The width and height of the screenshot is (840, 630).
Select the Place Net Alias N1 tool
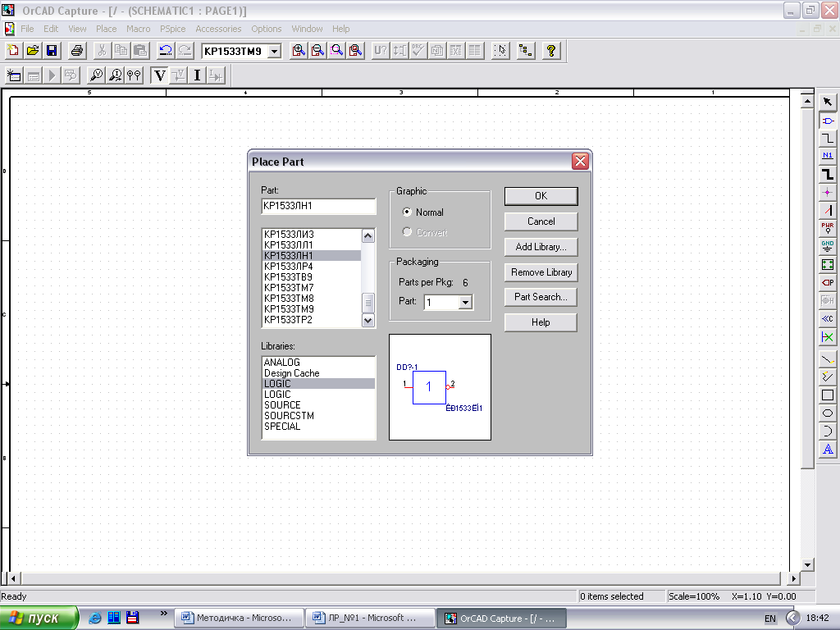point(828,156)
